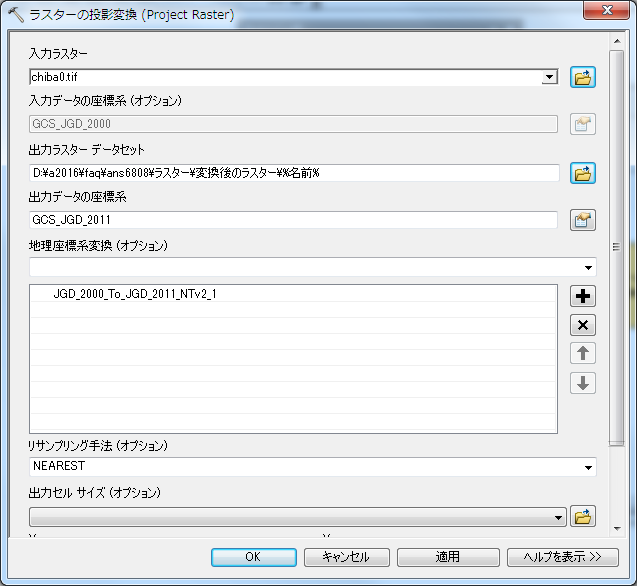Click the OK button
This screenshot has height=586, width=637.
click(x=254, y=557)
